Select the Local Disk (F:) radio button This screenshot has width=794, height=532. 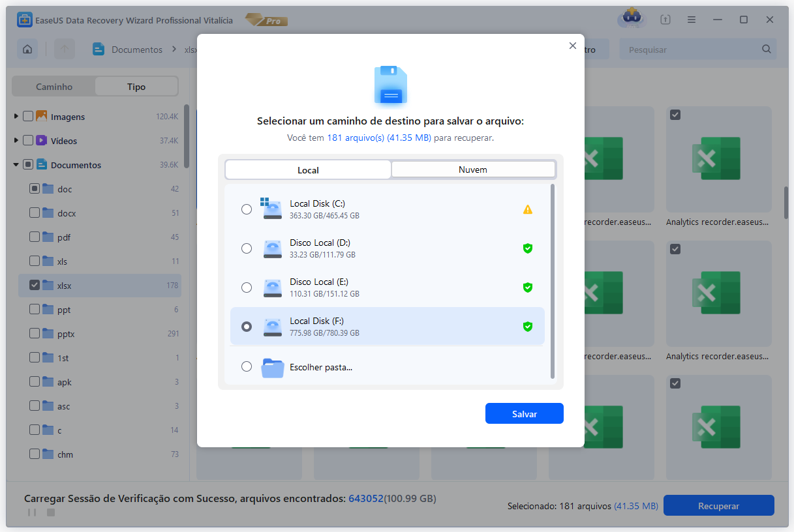pyautogui.click(x=247, y=327)
